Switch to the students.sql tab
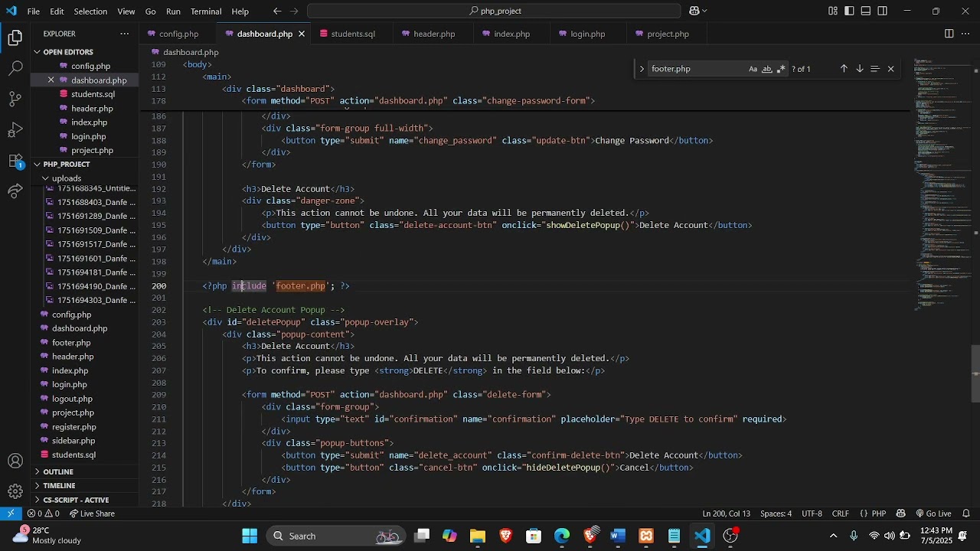The width and height of the screenshot is (980, 551). (353, 34)
